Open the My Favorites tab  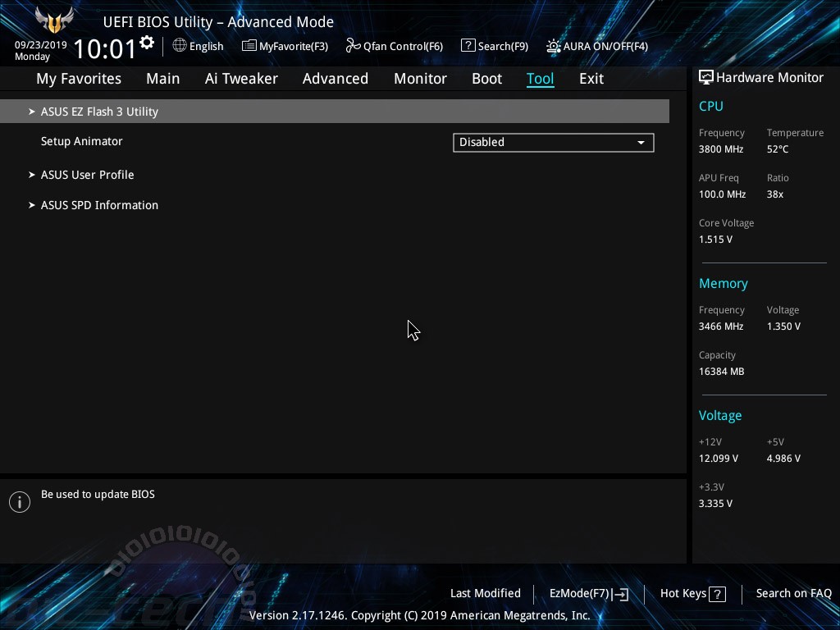(79, 79)
